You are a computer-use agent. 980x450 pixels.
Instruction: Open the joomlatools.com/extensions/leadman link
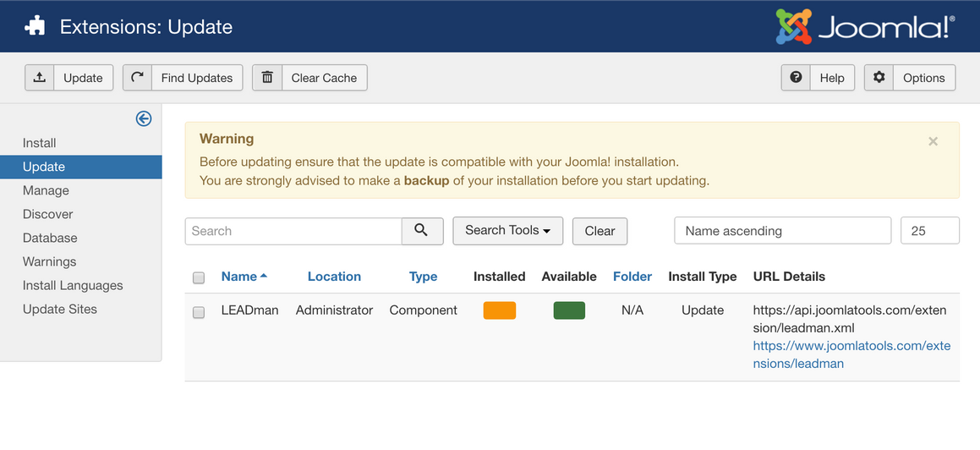pos(851,354)
